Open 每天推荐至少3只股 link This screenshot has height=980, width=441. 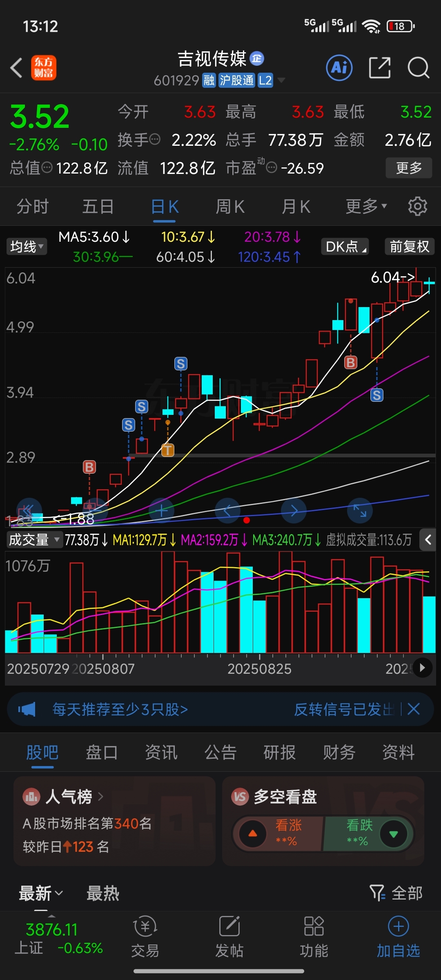pyautogui.click(x=120, y=709)
